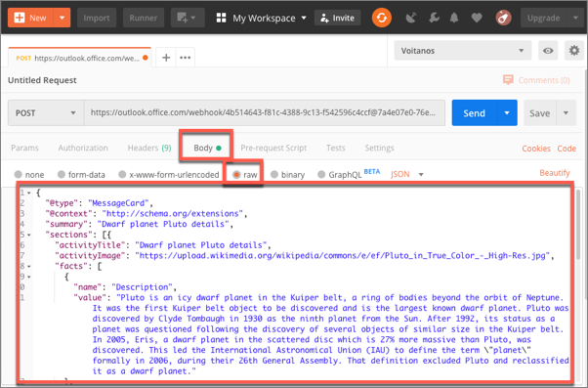Click the "Description" value in editor

point(142,287)
